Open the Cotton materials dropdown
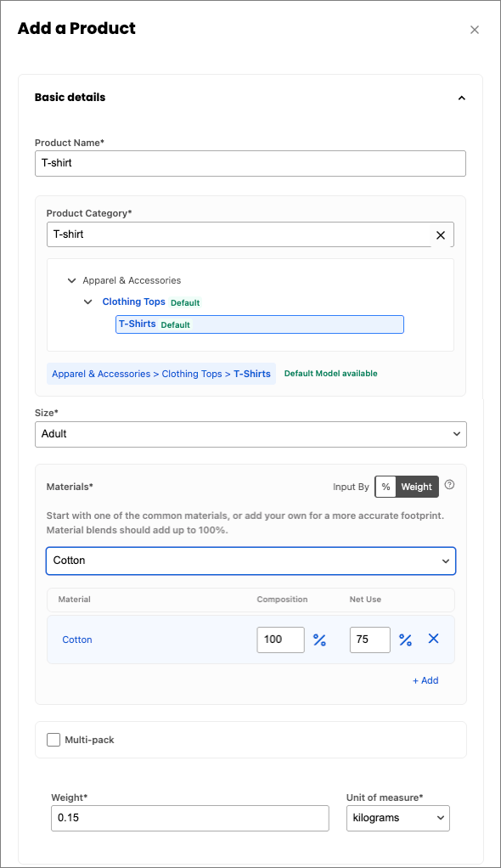501x868 pixels. [250, 561]
